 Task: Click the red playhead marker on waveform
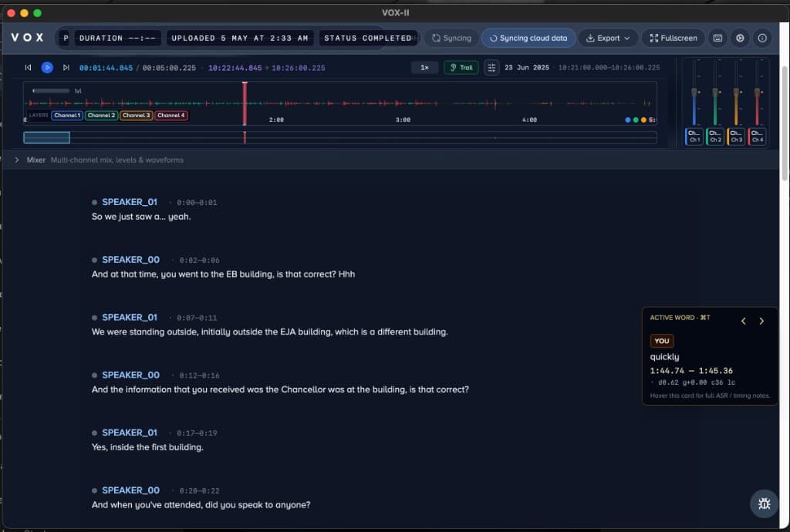(x=245, y=103)
